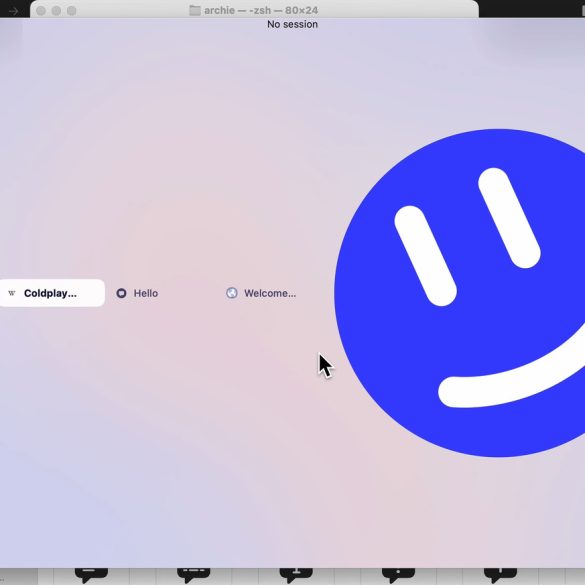This screenshot has height=585, width=585.
Task: Click the speech bubble icon with a dot
Action: click(398, 575)
